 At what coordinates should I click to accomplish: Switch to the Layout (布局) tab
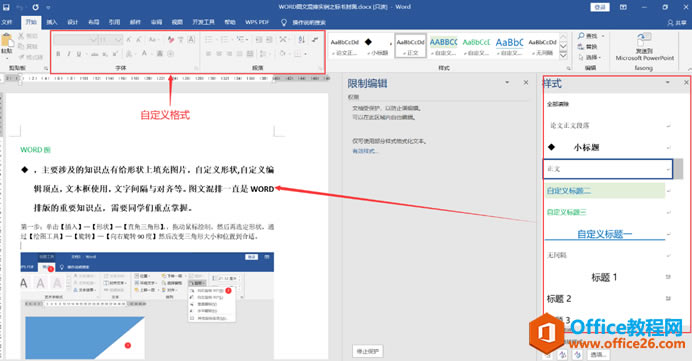[x=94, y=22]
